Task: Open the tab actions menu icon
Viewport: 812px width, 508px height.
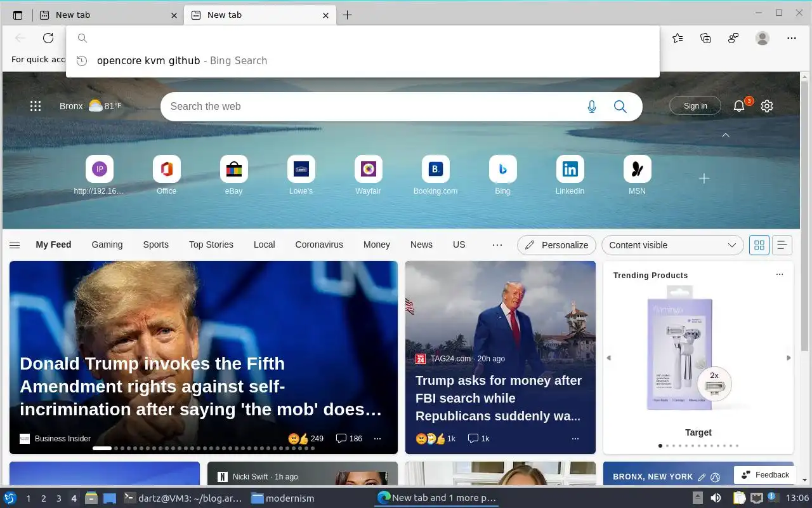Action: click(18, 15)
